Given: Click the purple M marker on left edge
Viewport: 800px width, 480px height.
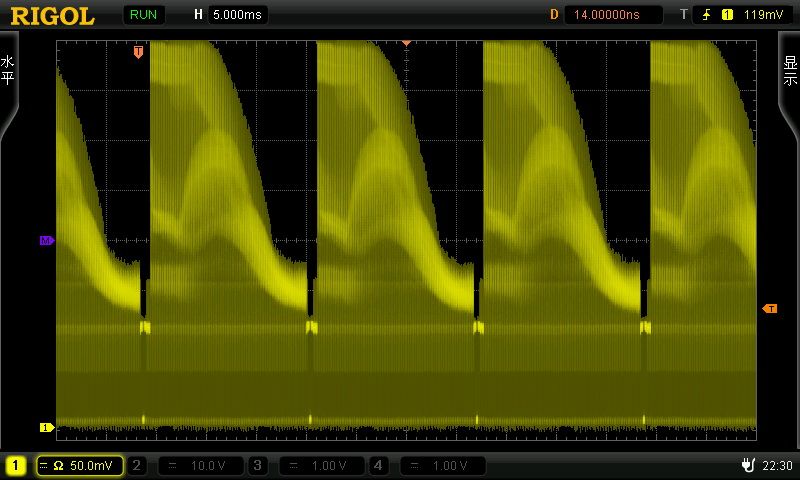Looking at the screenshot, I should (x=46, y=241).
